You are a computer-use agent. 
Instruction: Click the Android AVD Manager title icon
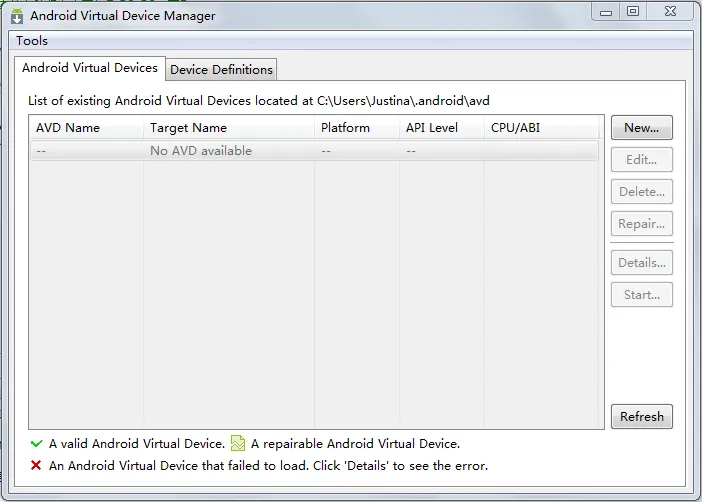[17, 16]
